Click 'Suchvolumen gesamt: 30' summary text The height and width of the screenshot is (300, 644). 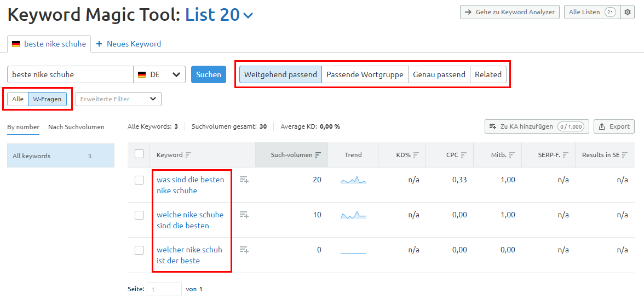click(229, 126)
